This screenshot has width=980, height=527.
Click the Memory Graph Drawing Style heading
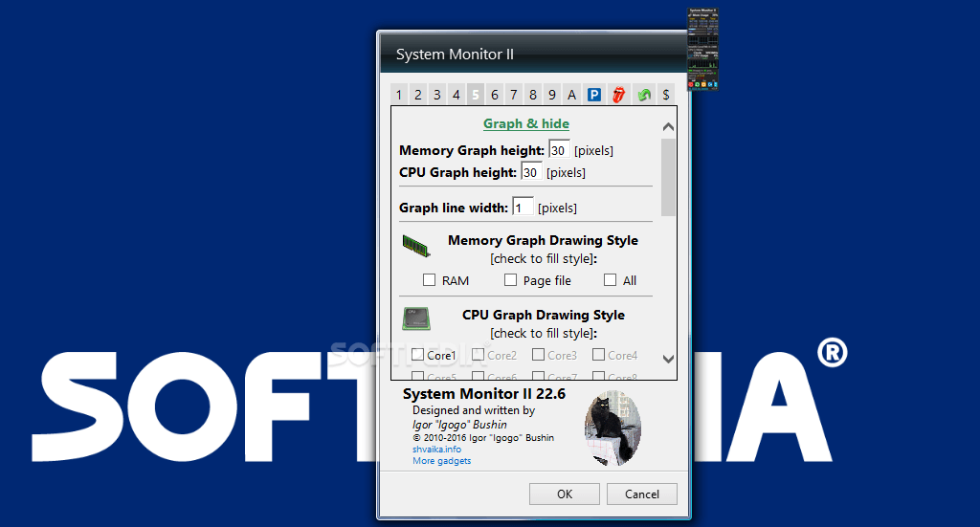(544, 240)
